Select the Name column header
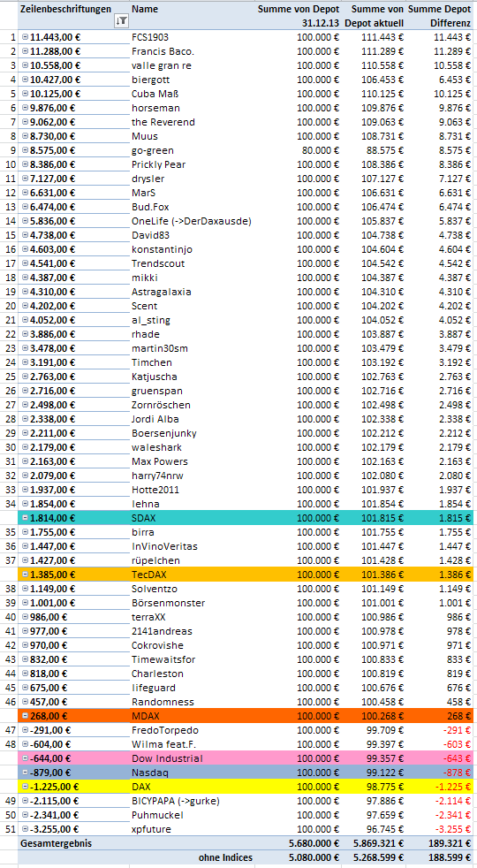Screen dimensions: 477x868 click(x=145, y=10)
